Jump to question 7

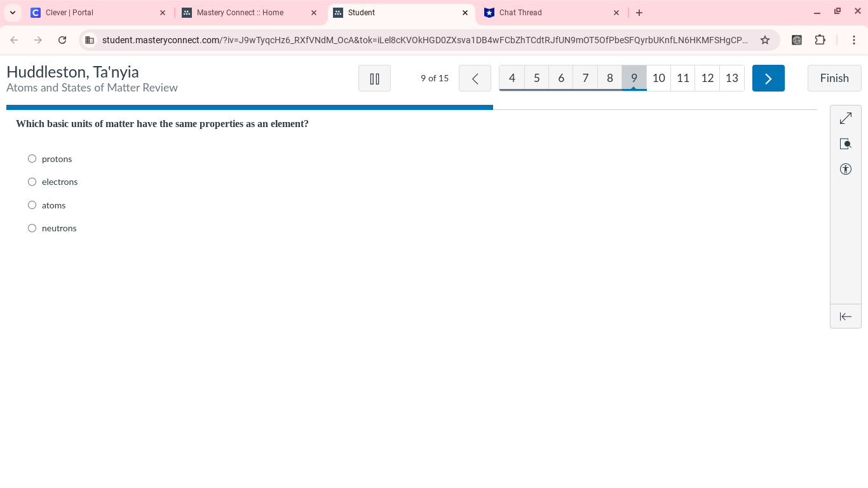coord(585,78)
